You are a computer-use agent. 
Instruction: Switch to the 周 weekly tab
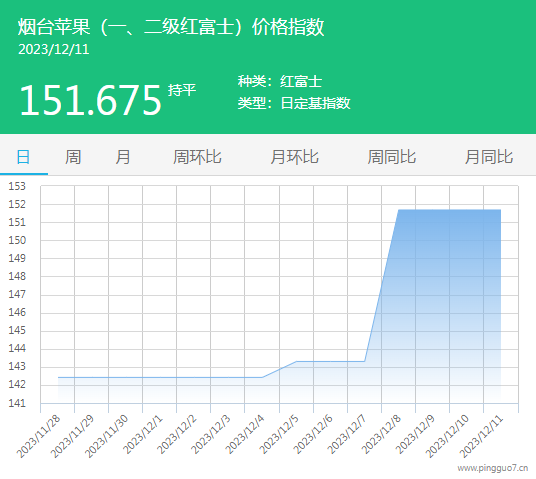[x=73, y=157]
